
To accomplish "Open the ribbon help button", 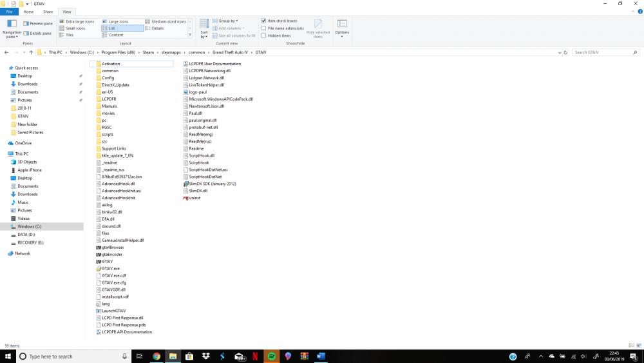I will click(640, 12).
